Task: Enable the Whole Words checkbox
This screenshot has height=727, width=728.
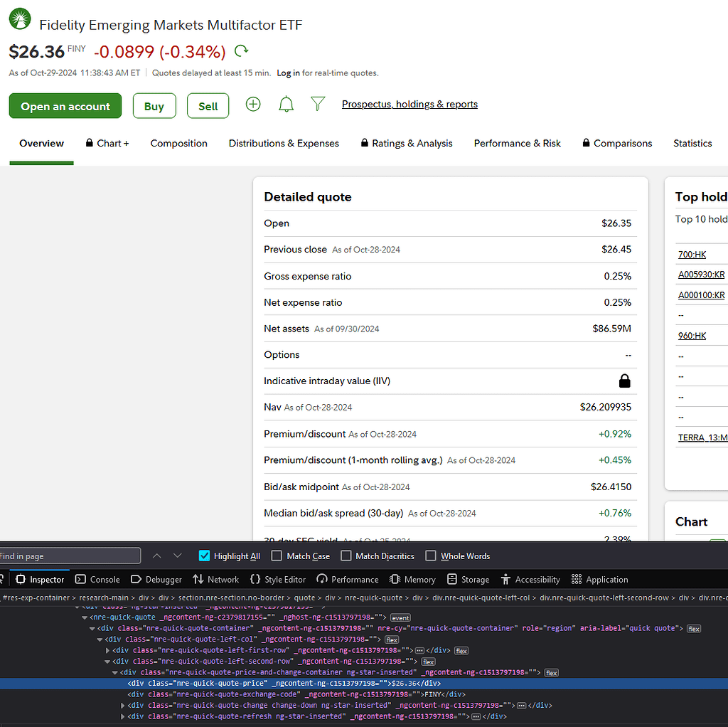Action: (430, 556)
